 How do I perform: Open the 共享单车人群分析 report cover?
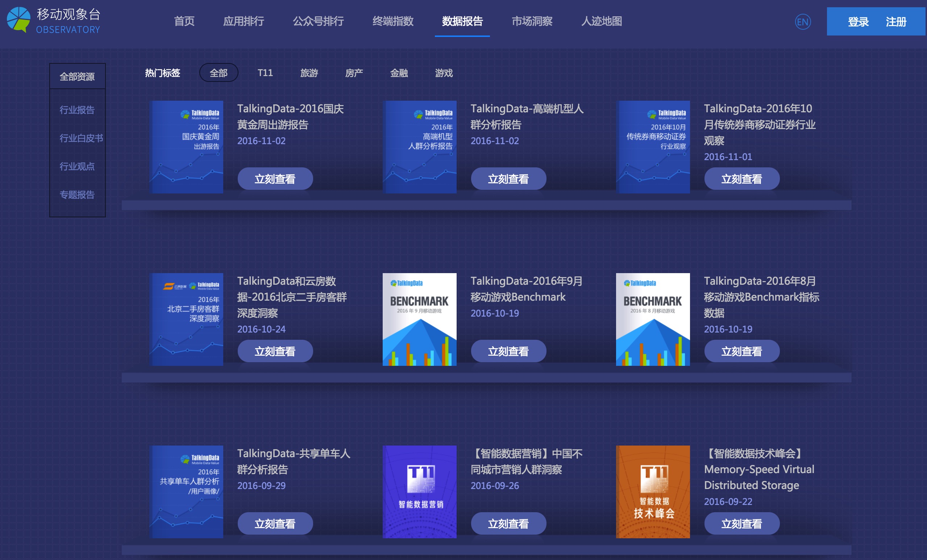point(186,492)
